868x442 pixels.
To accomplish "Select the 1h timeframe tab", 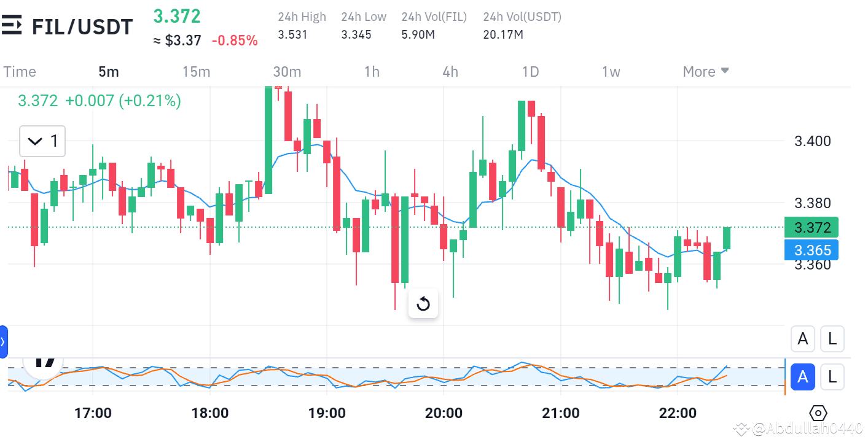I will (x=372, y=71).
